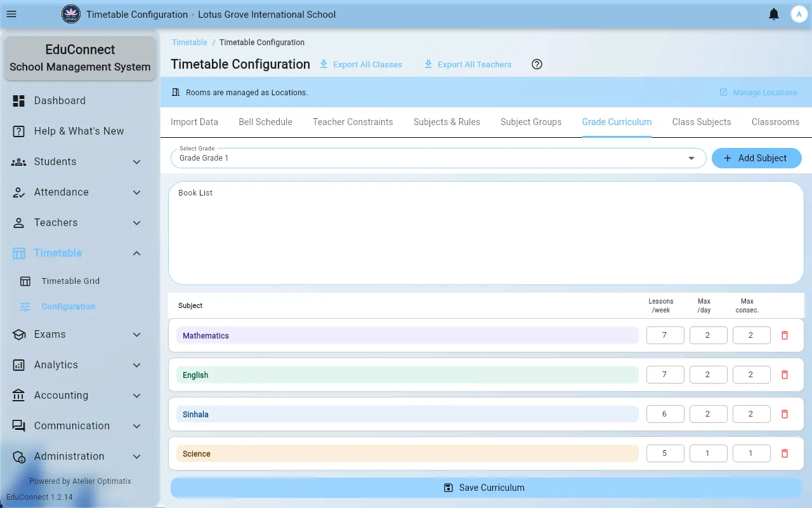Focus the Book List text area

(x=486, y=233)
